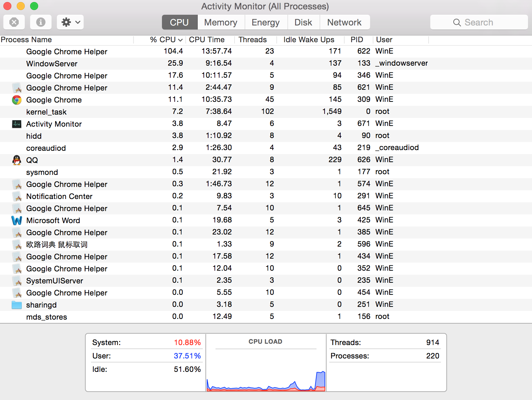Image resolution: width=532 pixels, height=400 pixels.
Task: Click CPU time value 1:46.73
Action: coord(219,184)
